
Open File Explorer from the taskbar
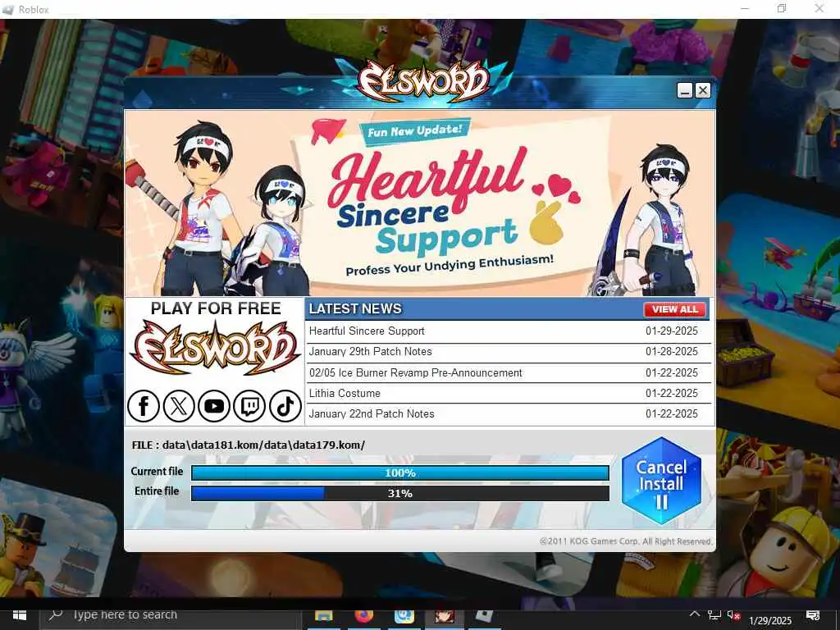click(323, 617)
